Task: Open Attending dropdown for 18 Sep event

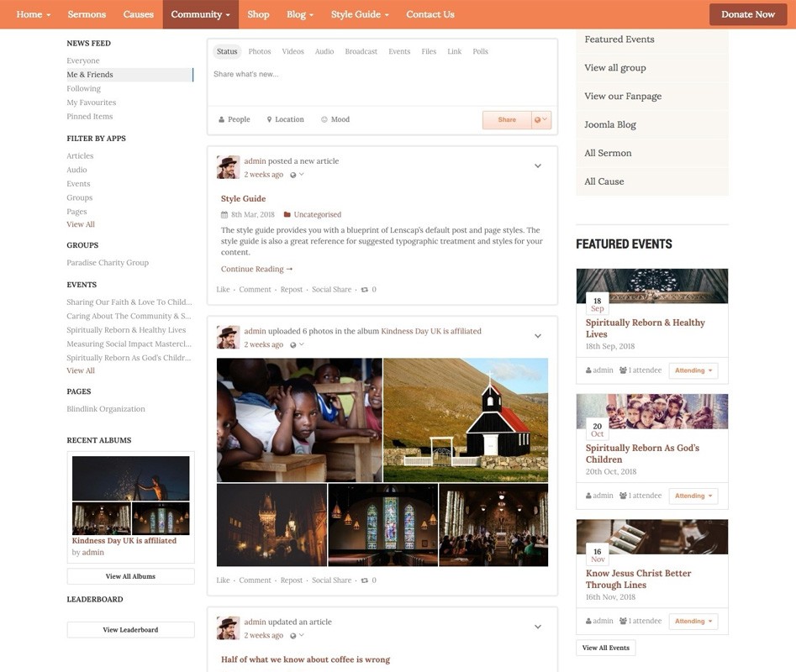Action: [x=693, y=370]
